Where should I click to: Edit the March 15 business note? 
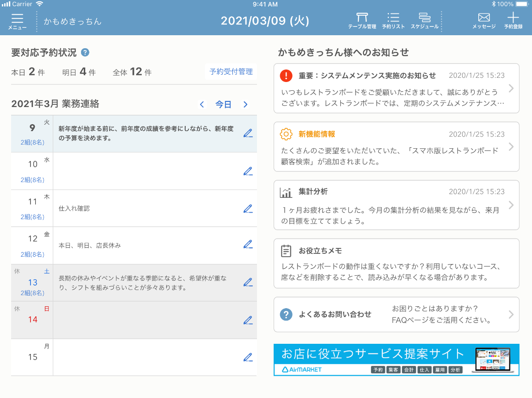[248, 357]
